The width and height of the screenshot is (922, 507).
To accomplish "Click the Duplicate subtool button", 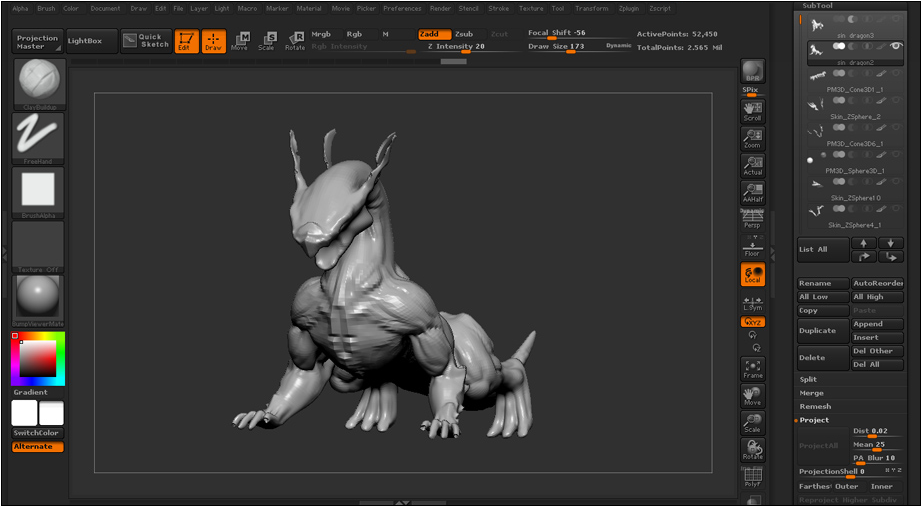I will pyautogui.click(x=823, y=331).
